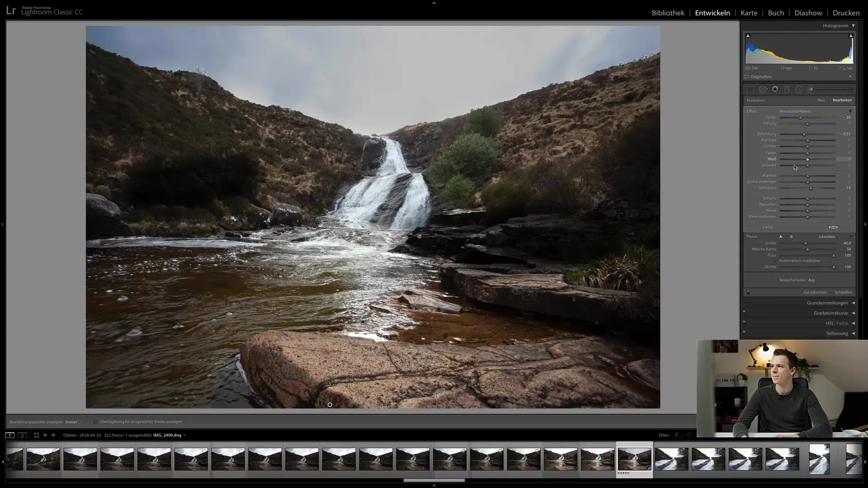Open the Farbe color swatch picker
Screen dimensions: 868x488
[x=833, y=227]
